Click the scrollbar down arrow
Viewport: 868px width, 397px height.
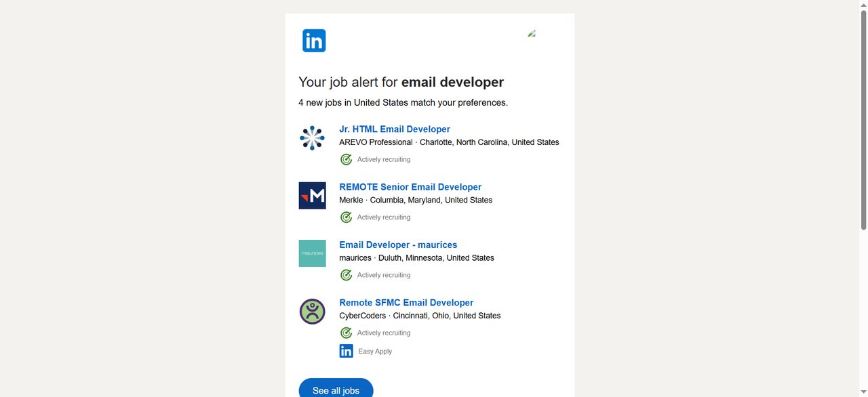point(863,392)
